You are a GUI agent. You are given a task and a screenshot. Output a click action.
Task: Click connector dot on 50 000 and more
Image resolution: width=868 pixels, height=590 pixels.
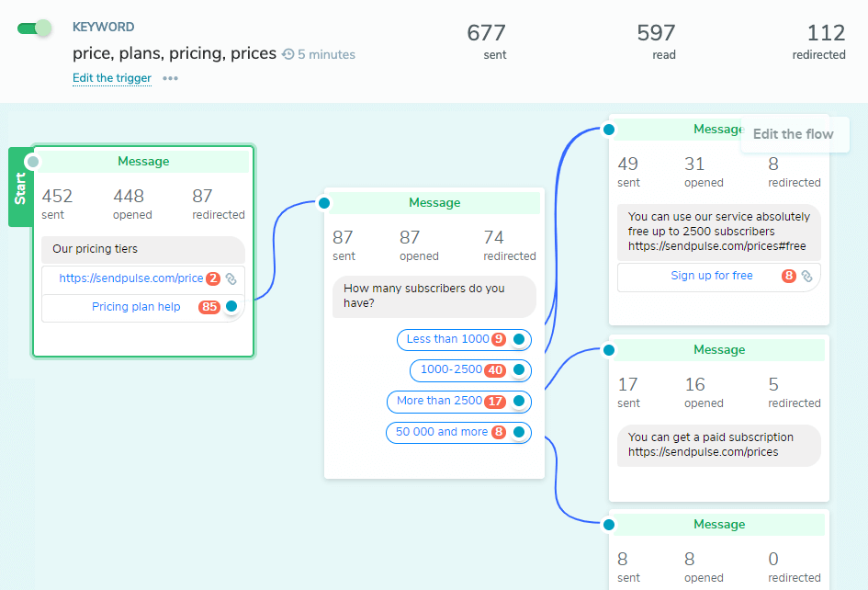(519, 432)
